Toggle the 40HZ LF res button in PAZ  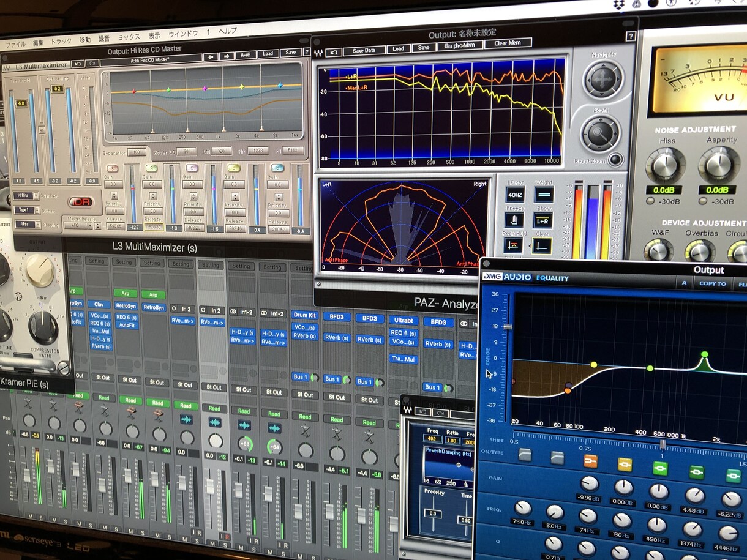tap(514, 195)
